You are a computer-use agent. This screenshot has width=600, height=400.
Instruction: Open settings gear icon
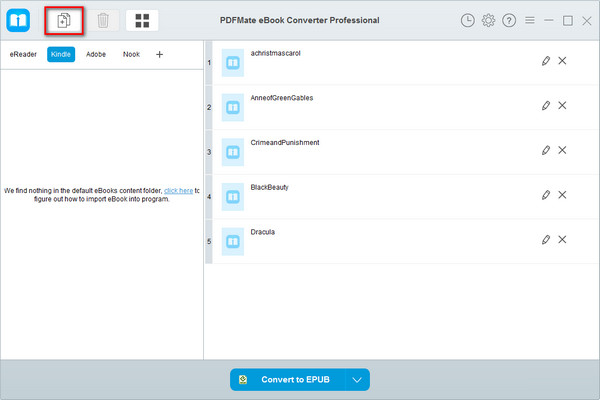[488, 20]
